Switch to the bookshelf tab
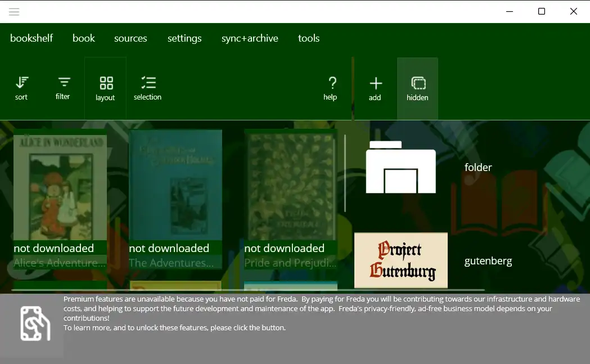This screenshot has height=364, width=590. click(x=31, y=38)
